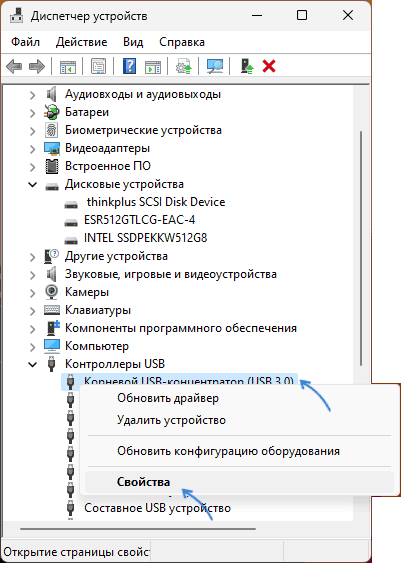Click the blue Help question mark icon

(x=130, y=66)
